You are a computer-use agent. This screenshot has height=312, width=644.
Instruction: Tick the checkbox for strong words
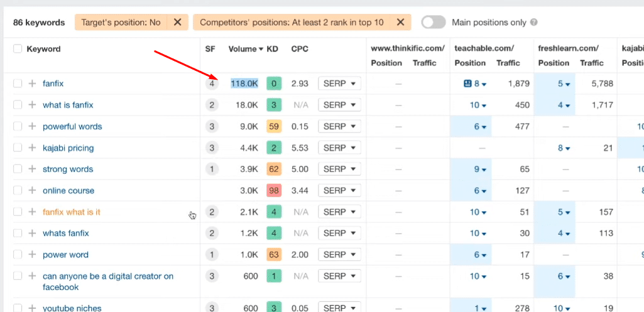[x=18, y=169]
